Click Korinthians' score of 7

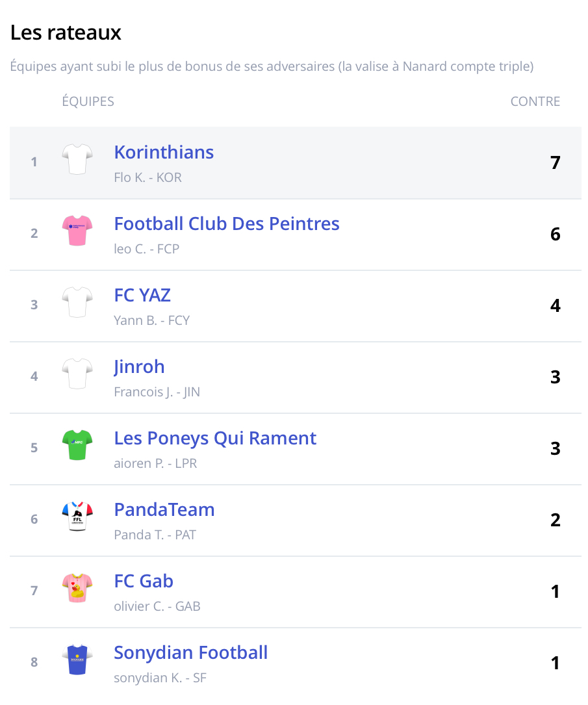pos(555,162)
